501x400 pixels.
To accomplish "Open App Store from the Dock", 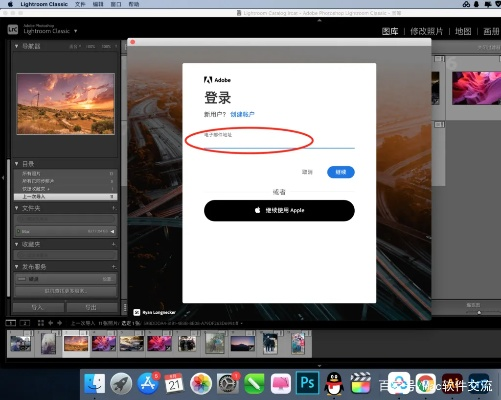I will click(148, 383).
